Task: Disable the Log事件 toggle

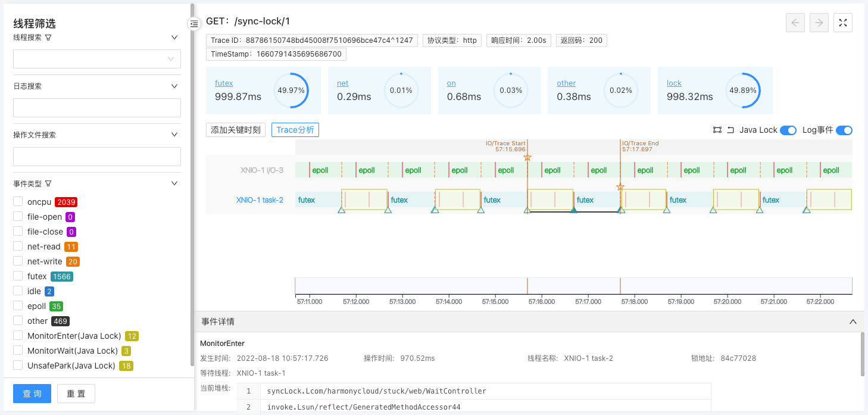Action: [844, 130]
